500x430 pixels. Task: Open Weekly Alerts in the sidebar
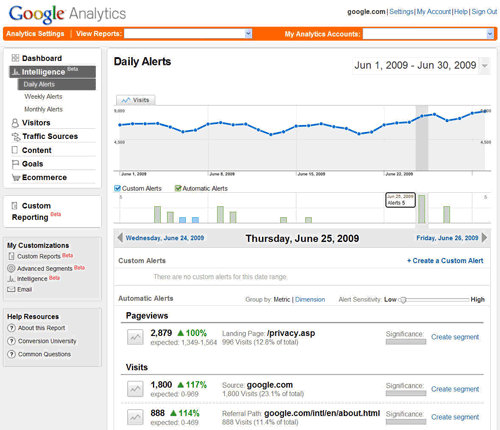43,97
